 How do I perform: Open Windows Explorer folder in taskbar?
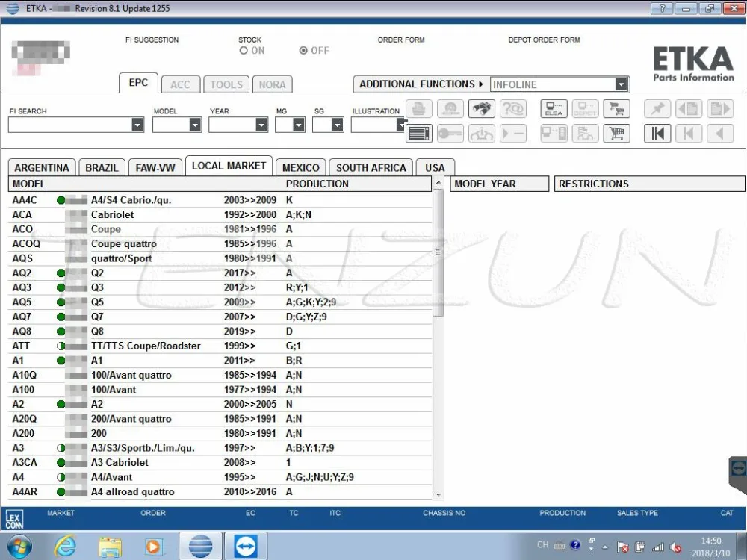pyautogui.click(x=110, y=547)
